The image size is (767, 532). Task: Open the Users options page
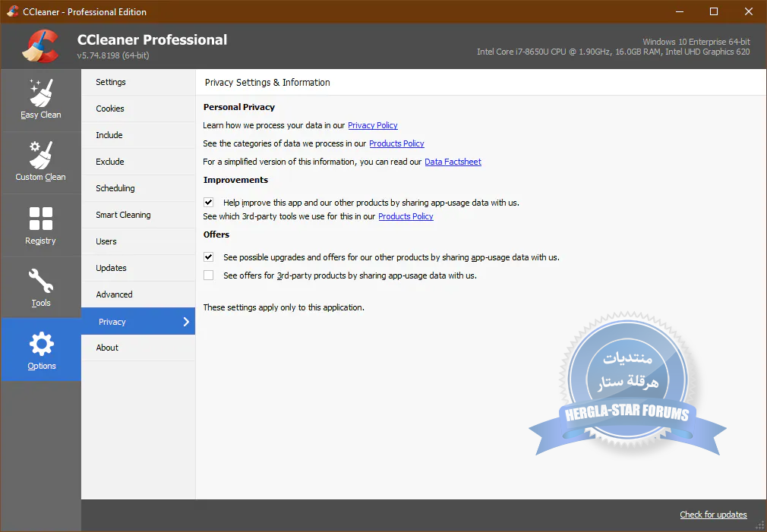pos(138,241)
